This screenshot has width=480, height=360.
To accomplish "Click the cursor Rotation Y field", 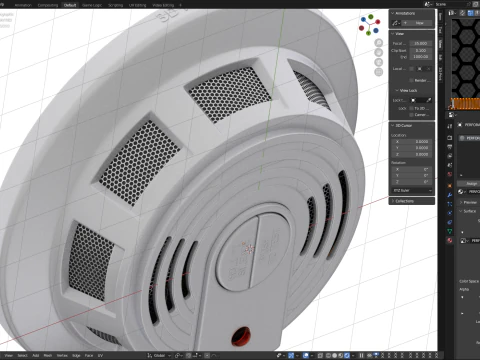I will 412,175.
